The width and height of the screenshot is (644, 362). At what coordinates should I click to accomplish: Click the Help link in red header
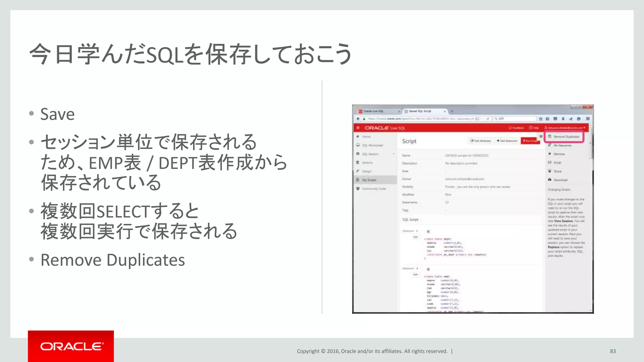pyautogui.click(x=534, y=128)
